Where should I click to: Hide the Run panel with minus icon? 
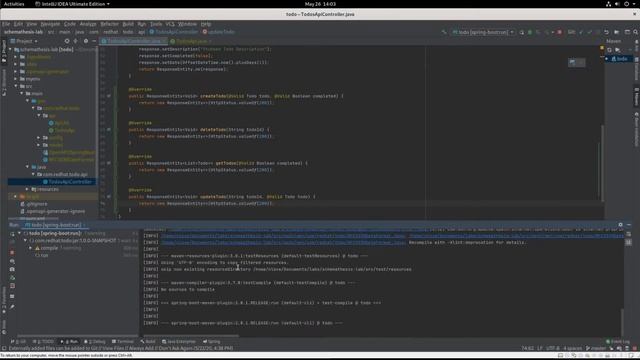[x=629, y=225]
